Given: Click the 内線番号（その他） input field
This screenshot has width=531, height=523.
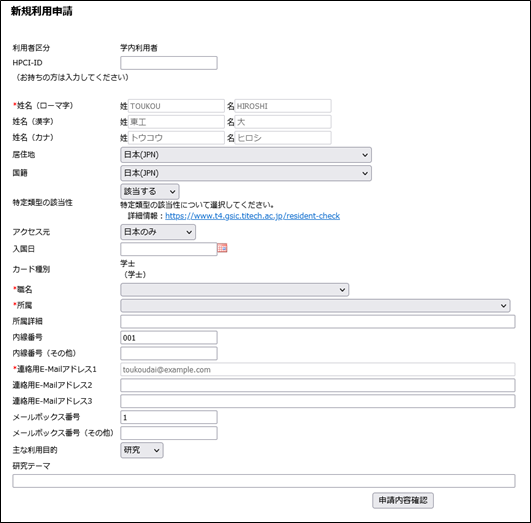Looking at the screenshot, I should 169,353.
